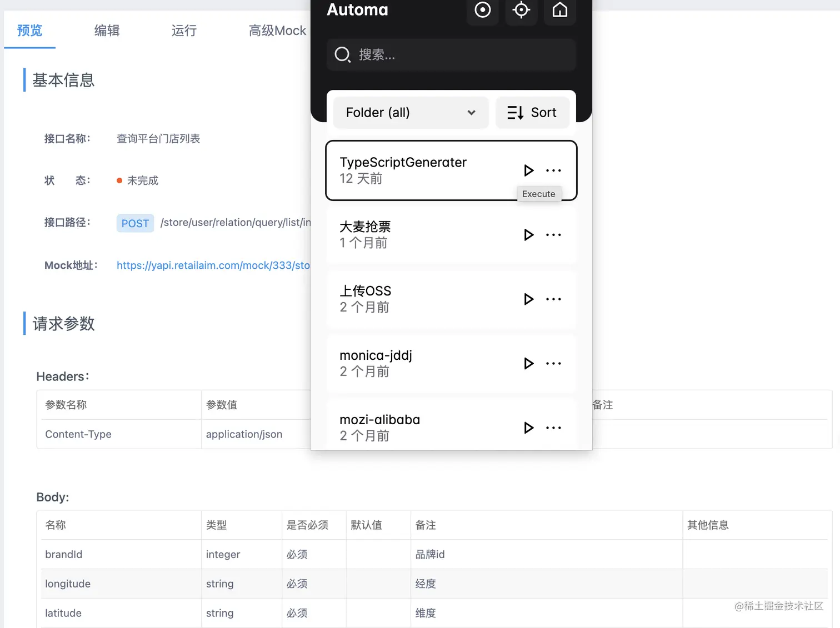Viewport: 840px width, 628px height.
Task: Focus the Automa 搜索 search field
Action: pyautogui.click(x=451, y=54)
